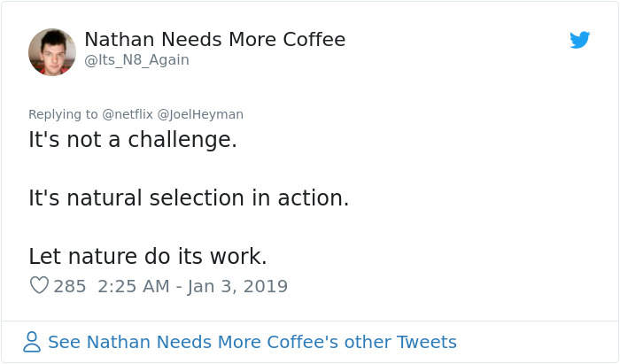This screenshot has width=620, height=364.
Task: Click the person silhouette icon in the footer
Action: (x=33, y=342)
